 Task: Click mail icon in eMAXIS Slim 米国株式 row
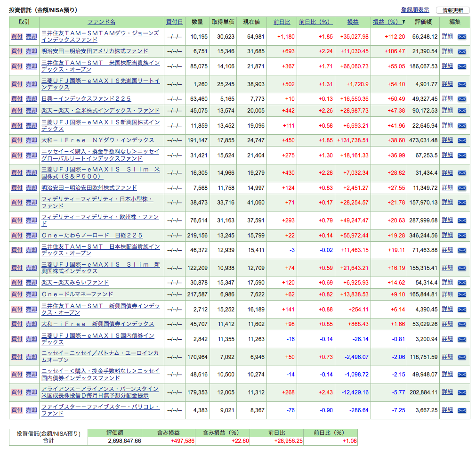[462, 173]
